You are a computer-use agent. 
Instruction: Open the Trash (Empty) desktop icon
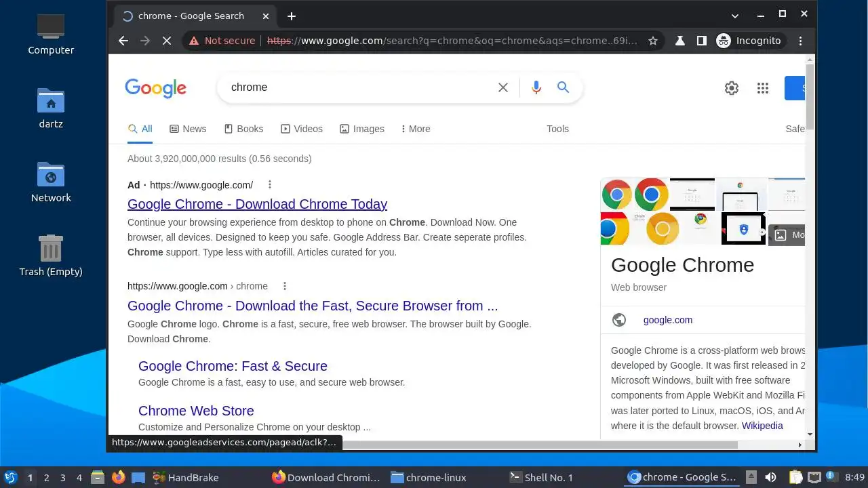(51, 256)
